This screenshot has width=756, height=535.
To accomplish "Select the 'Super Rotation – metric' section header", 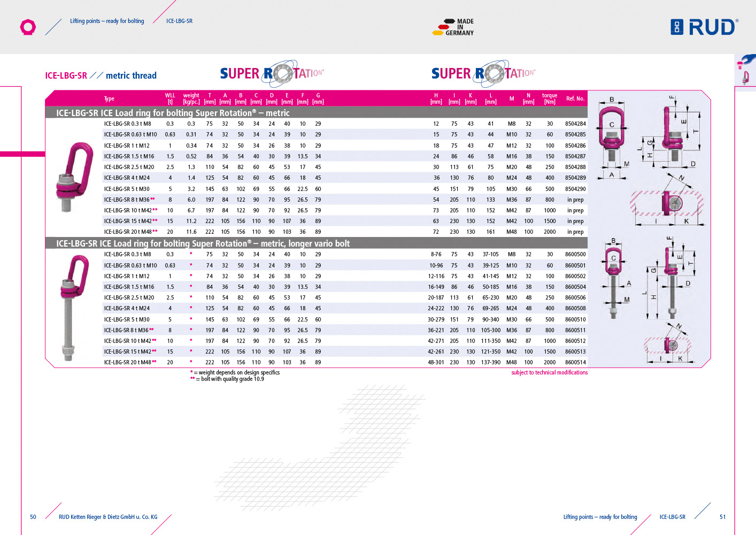I will pyautogui.click(x=173, y=113).
